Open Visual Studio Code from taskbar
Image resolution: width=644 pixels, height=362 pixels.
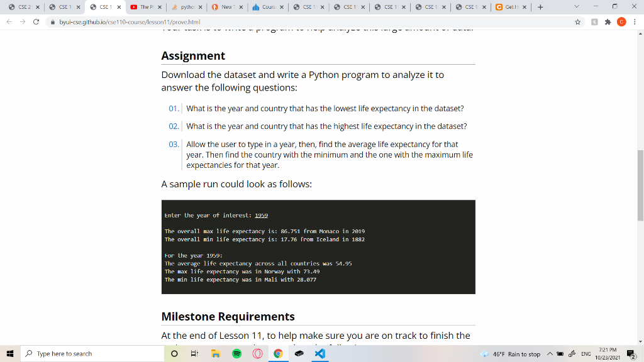[320, 353]
